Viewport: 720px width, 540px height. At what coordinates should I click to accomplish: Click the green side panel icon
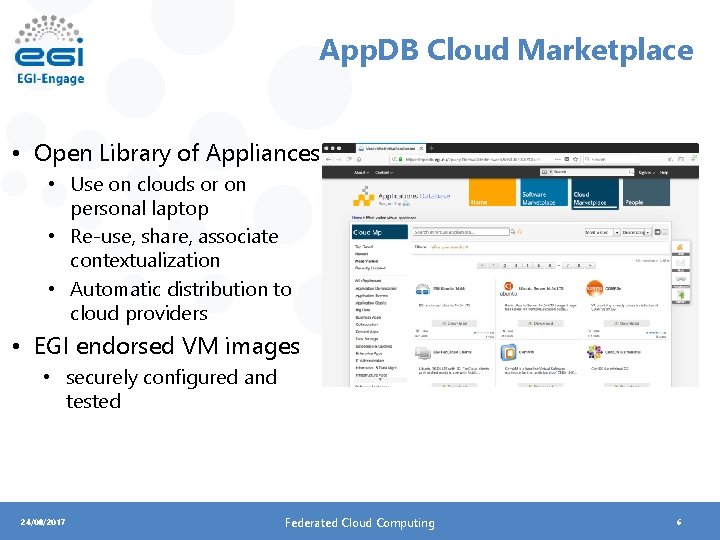681,295
